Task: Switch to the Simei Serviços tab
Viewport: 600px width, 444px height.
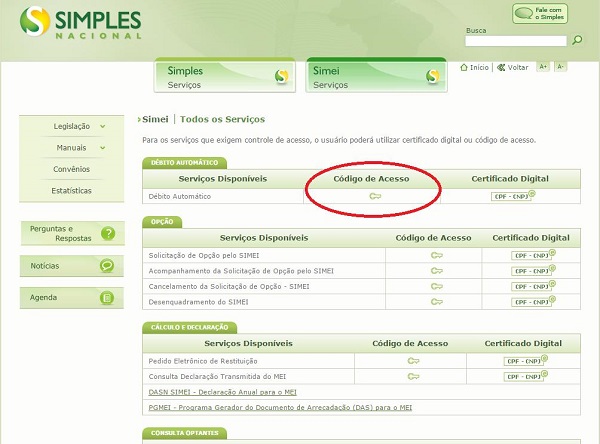Action: point(375,77)
